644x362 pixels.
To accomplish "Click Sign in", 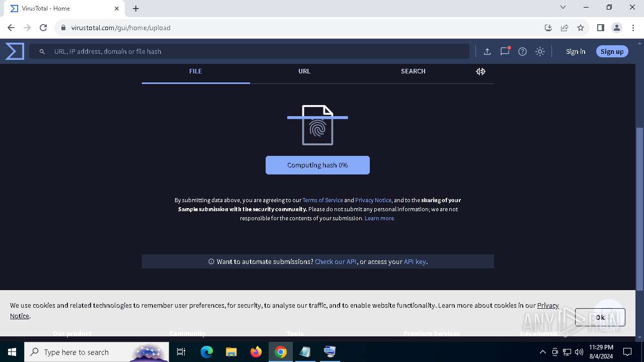I will pyautogui.click(x=576, y=51).
